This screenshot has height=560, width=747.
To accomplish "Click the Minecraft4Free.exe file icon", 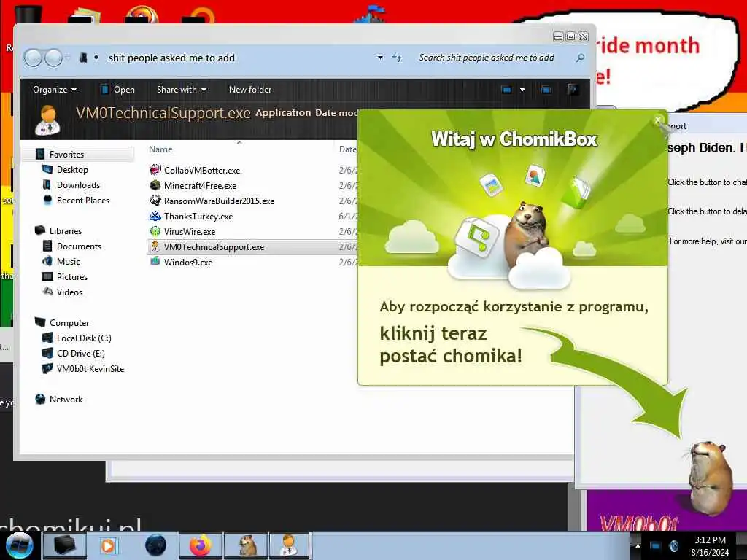I will (x=155, y=185).
